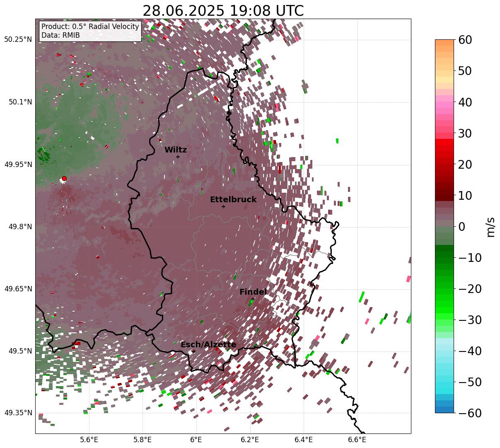This screenshot has height=448, width=500.
Task: Click the 6.6°E longitude label
Action: tap(357, 440)
